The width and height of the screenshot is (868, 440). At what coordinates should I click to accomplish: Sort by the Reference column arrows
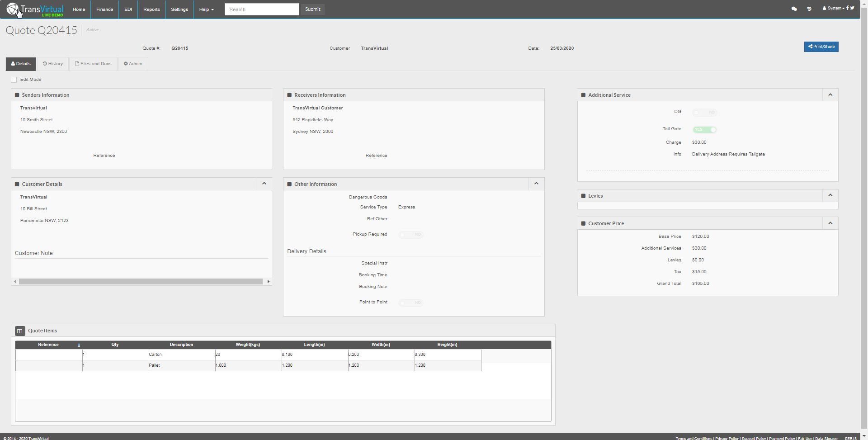(79, 345)
